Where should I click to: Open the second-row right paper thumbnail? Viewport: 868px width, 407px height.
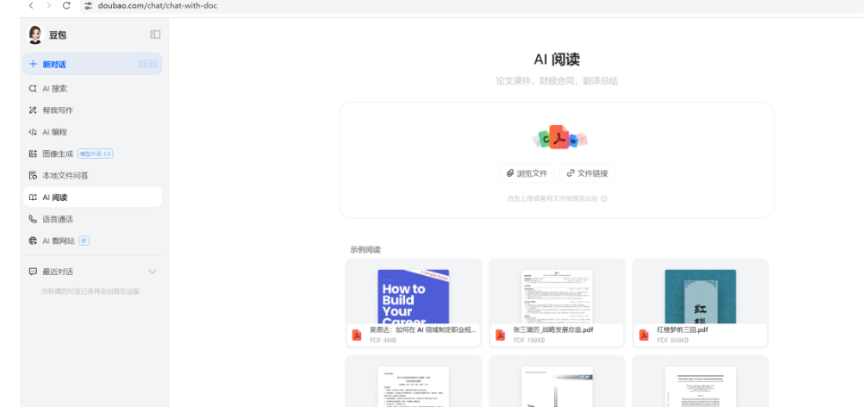[x=700, y=386]
